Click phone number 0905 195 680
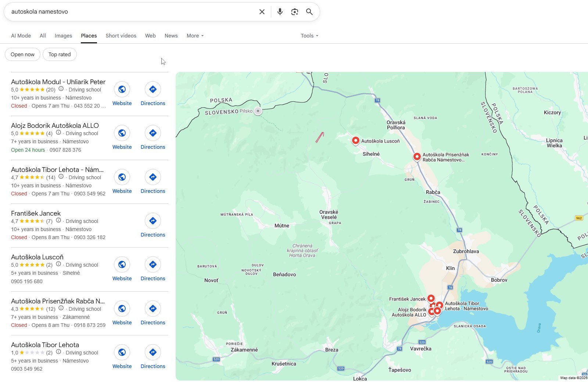The height and width of the screenshot is (382, 588). [x=27, y=281]
